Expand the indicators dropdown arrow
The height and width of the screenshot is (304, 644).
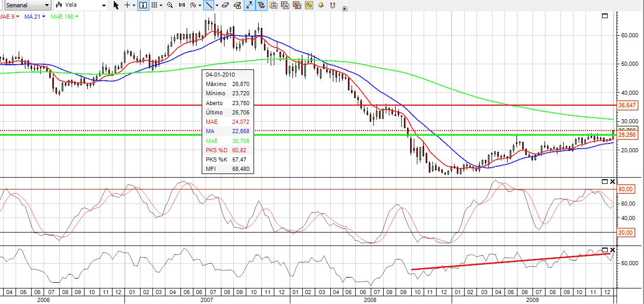[200, 5]
